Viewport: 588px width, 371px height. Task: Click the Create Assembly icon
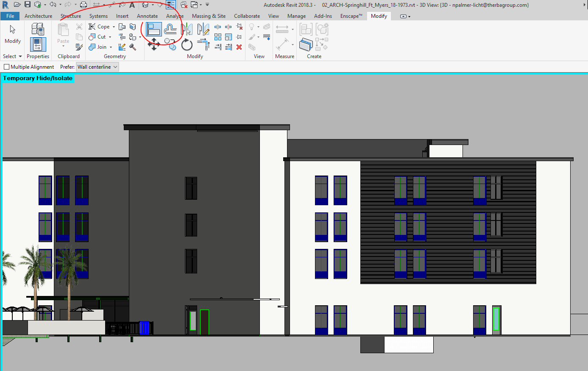tap(306, 29)
